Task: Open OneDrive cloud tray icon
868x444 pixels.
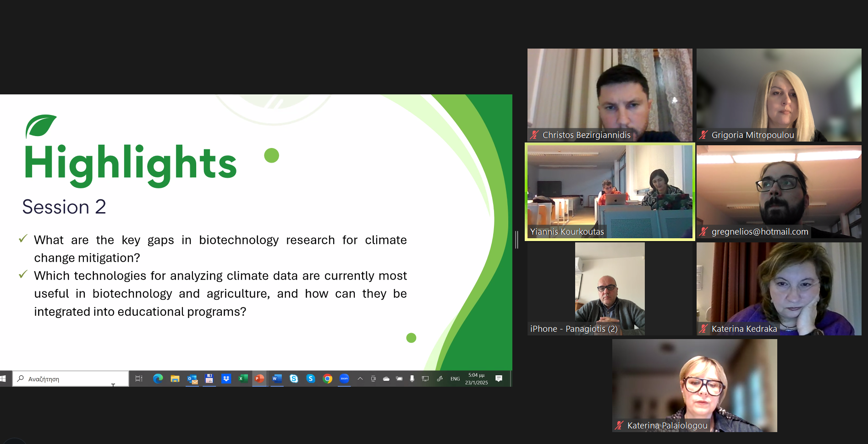Action: tap(386, 379)
